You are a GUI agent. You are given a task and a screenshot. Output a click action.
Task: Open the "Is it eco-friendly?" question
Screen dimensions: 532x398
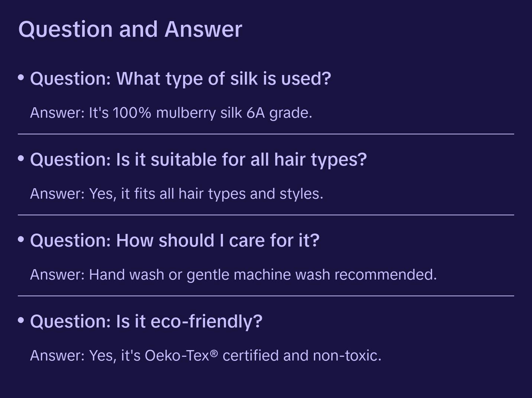coord(146,322)
